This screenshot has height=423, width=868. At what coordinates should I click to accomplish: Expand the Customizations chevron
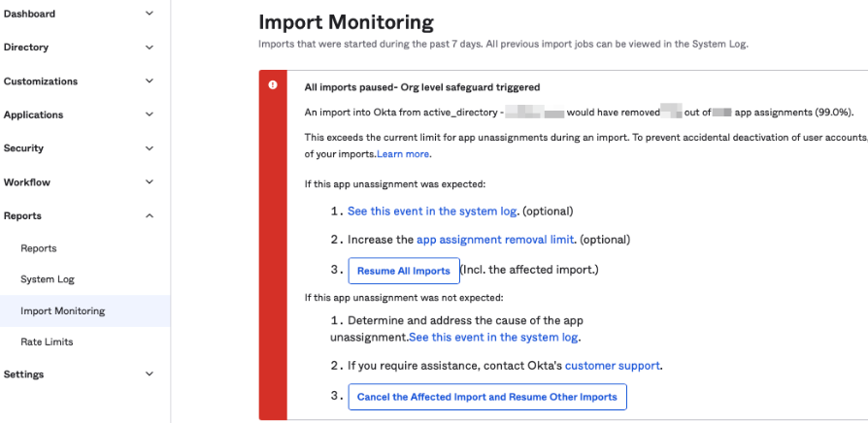(x=149, y=81)
